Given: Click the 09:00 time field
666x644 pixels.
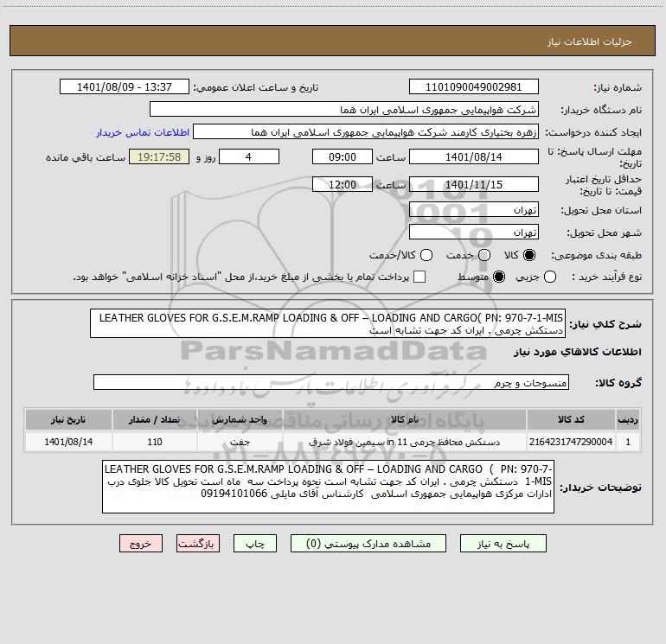Looking at the screenshot, I should [343, 156].
